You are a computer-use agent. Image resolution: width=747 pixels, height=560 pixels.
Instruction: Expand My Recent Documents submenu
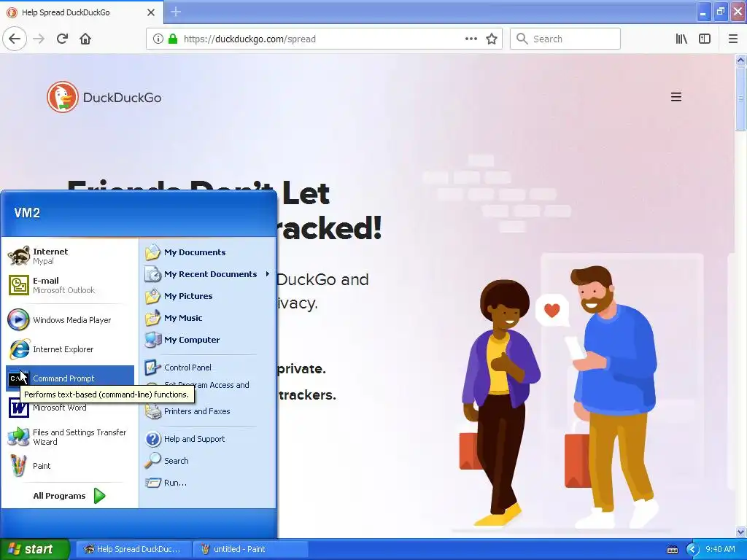(x=209, y=274)
